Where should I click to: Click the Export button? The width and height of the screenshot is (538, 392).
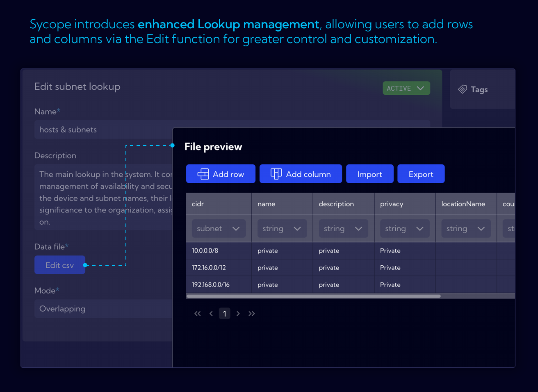pos(421,174)
